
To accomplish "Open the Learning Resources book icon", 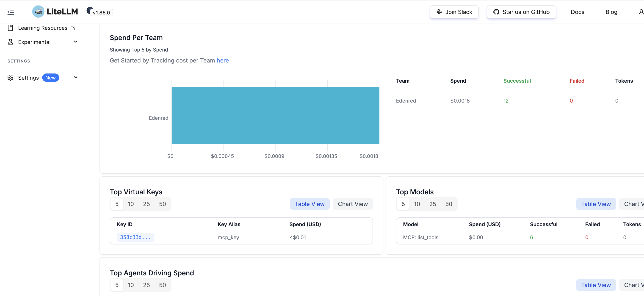I will click(x=10, y=28).
